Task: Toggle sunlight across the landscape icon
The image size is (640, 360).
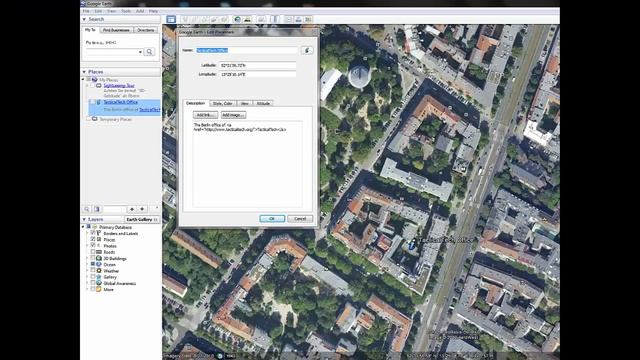Action: (247, 19)
